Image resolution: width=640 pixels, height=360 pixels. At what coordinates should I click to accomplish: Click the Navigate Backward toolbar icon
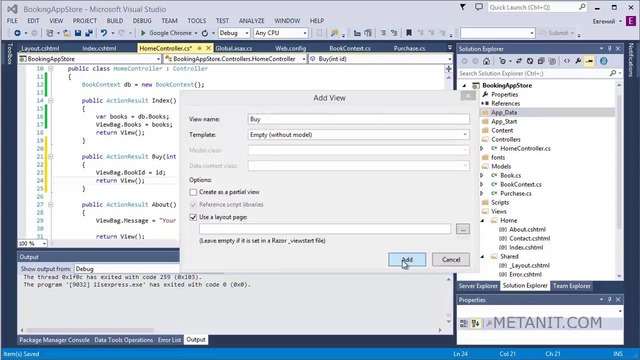tap(17, 33)
